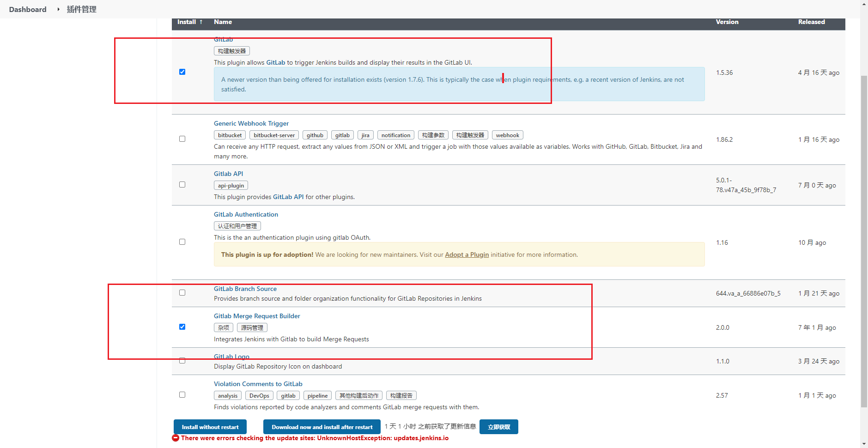
Task: Sort by the Name column header
Action: coord(223,22)
